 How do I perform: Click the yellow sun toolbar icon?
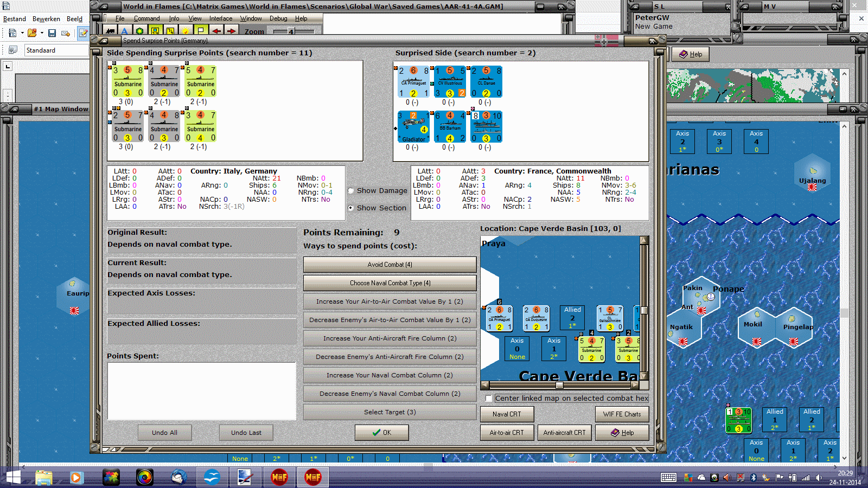click(186, 31)
